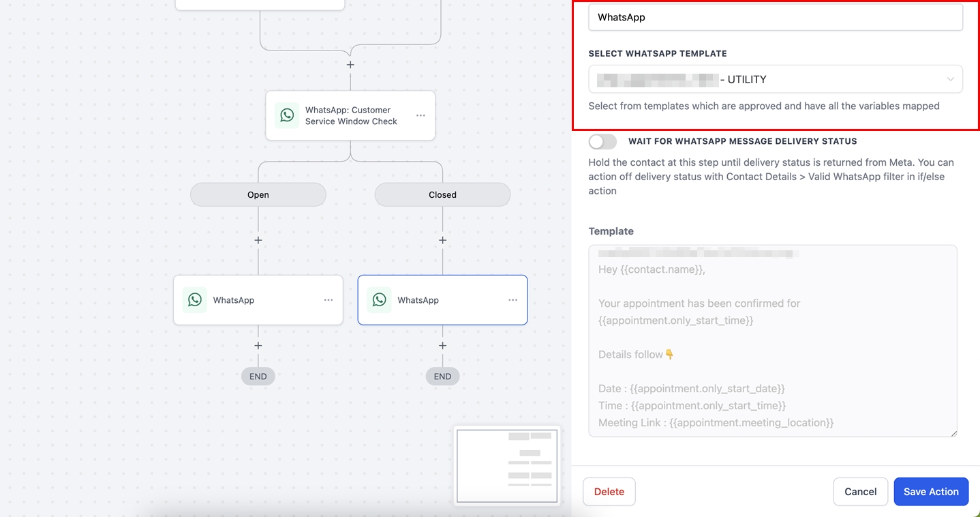Screen dimensions: 980x517
Task: Click WhatsApp icon on Customer Service Window Check node
Action: (x=287, y=115)
